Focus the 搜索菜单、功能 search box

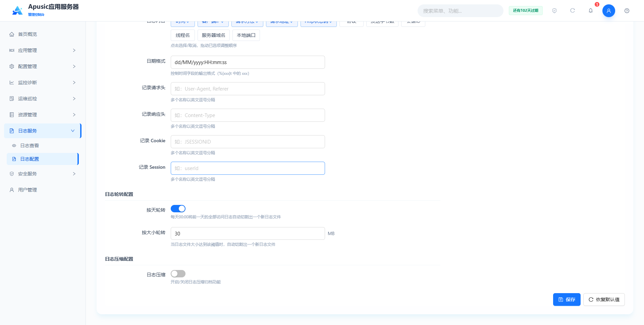(460, 11)
